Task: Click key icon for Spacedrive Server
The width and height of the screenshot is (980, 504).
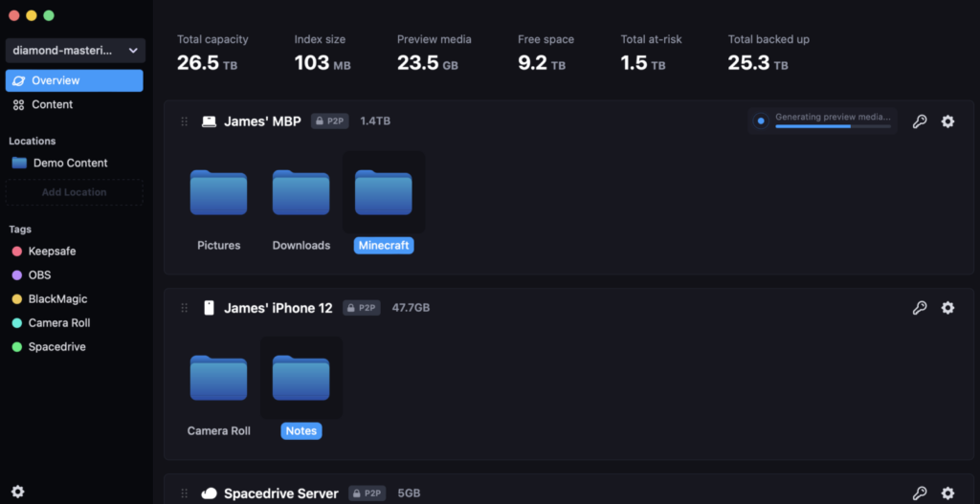Action: 920,493
